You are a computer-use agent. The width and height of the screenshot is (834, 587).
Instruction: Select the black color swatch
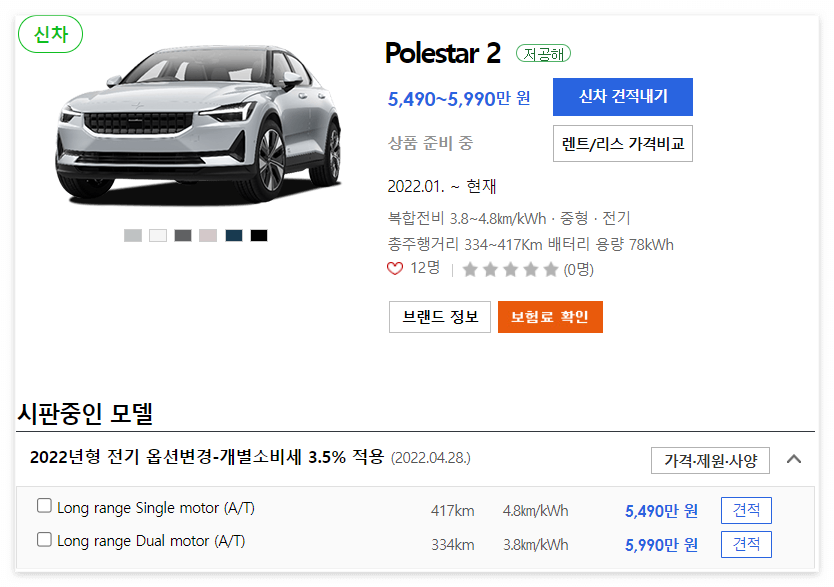259,236
